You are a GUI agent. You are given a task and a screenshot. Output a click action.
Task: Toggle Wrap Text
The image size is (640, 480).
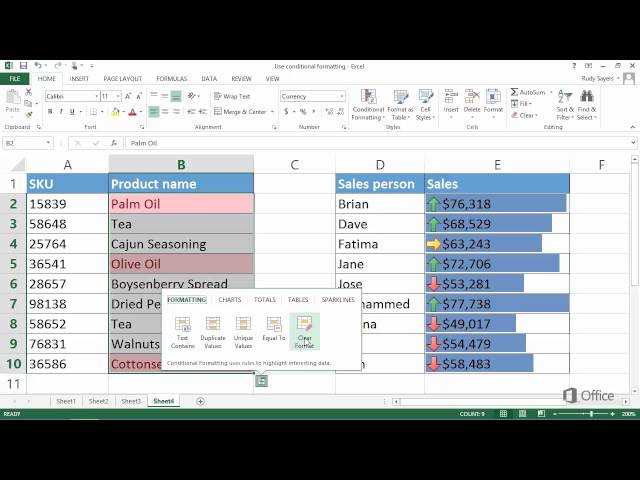[232, 96]
